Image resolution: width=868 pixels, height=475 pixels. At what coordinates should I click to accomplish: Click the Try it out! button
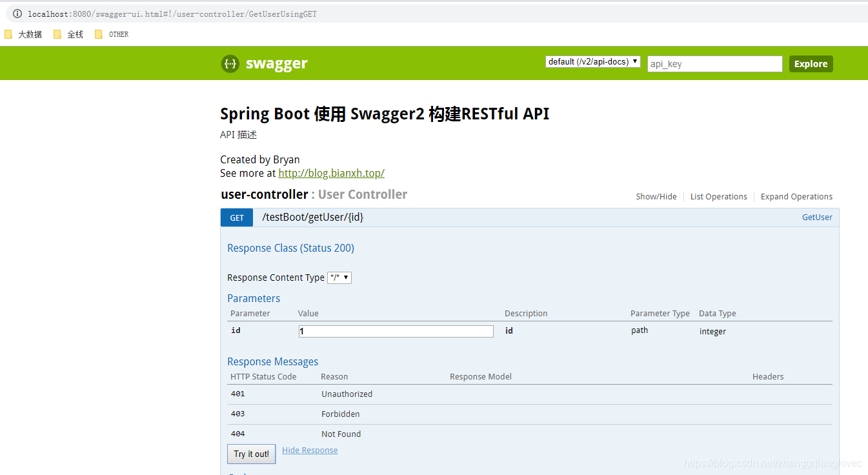[252, 454]
